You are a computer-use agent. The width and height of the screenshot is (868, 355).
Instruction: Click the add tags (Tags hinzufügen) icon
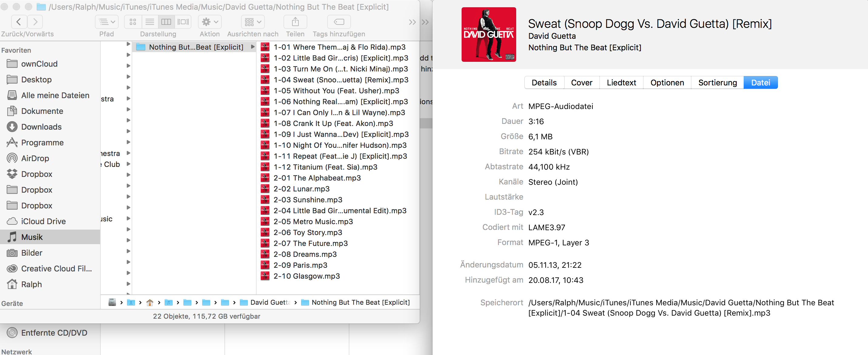pos(339,22)
